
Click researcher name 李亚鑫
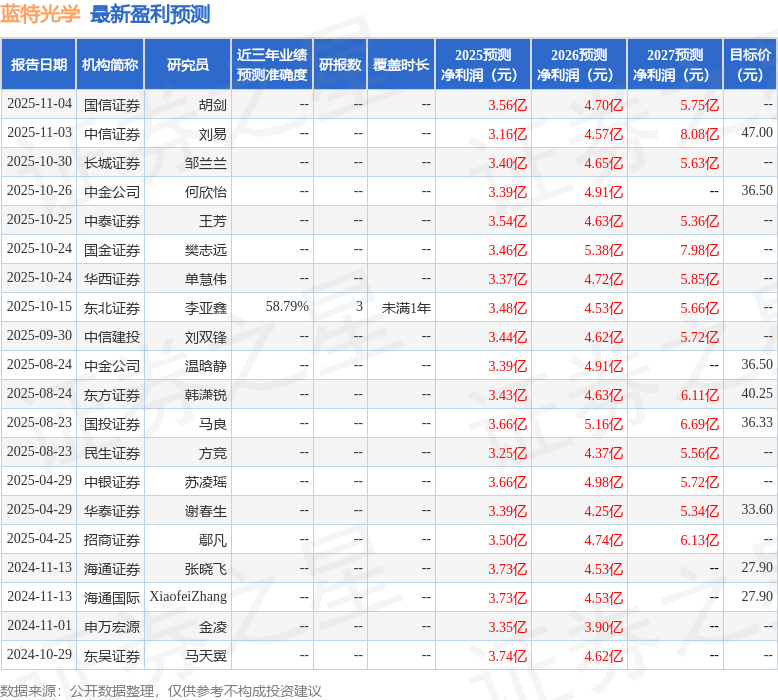[206, 308]
